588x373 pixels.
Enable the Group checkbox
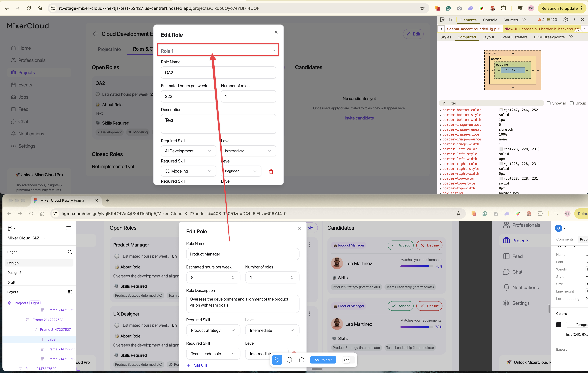(572, 103)
